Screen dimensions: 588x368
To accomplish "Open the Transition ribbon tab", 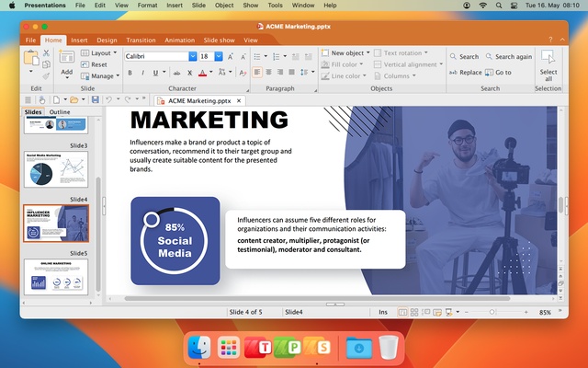I will 141,40.
